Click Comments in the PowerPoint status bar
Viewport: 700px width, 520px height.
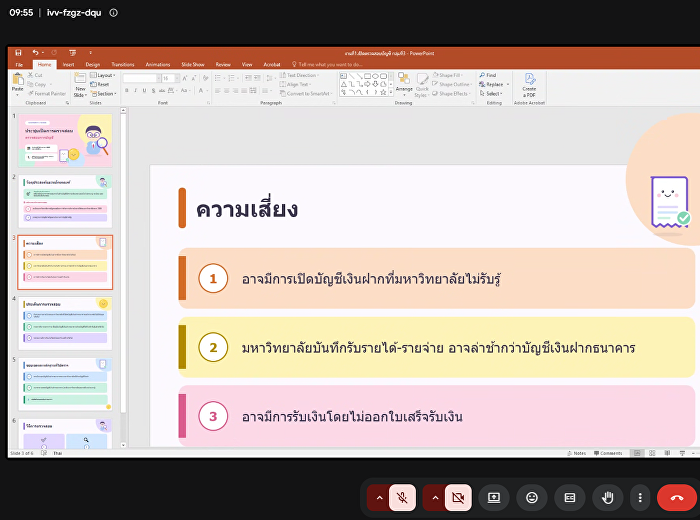tap(608, 453)
